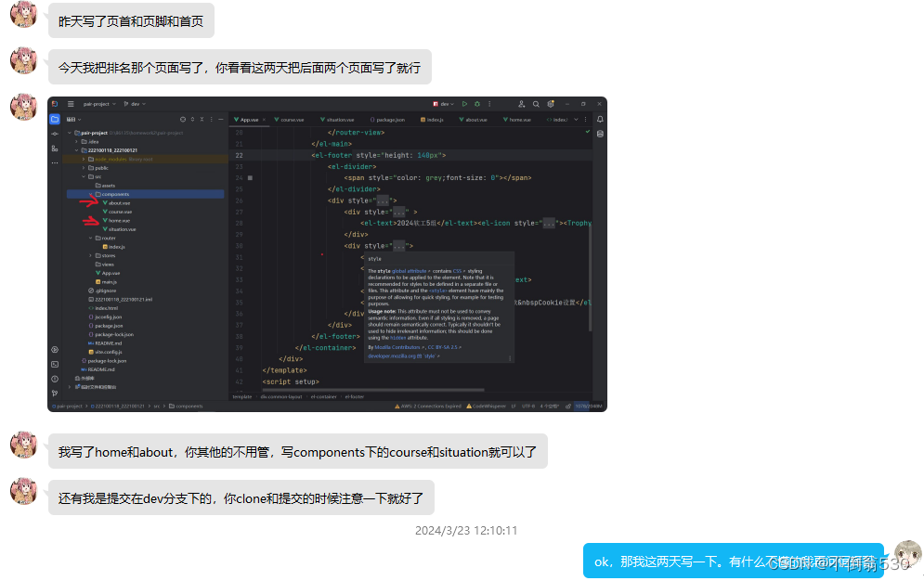Screen dimensions: 924x581
Task: Select course.vue in the project tree
Action: point(117,212)
